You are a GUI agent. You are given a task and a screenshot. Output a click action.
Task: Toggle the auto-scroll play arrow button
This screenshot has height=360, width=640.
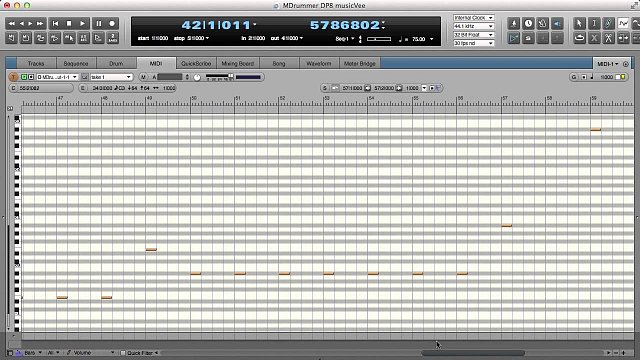513,38
